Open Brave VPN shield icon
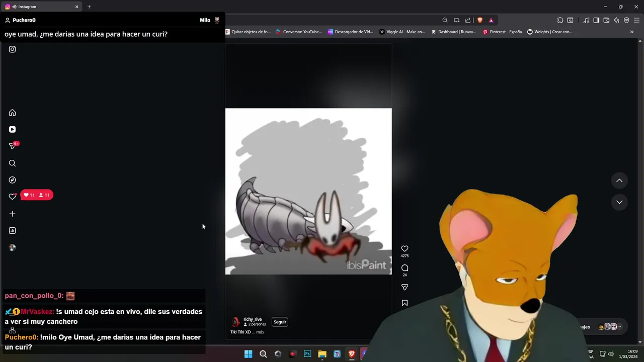 (x=626, y=20)
